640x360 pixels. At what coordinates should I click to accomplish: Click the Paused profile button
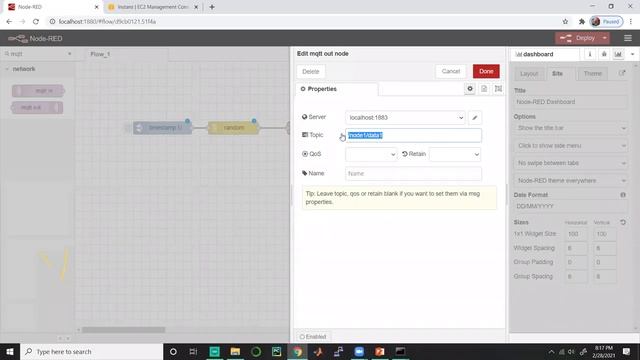pyautogui.click(x=607, y=22)
